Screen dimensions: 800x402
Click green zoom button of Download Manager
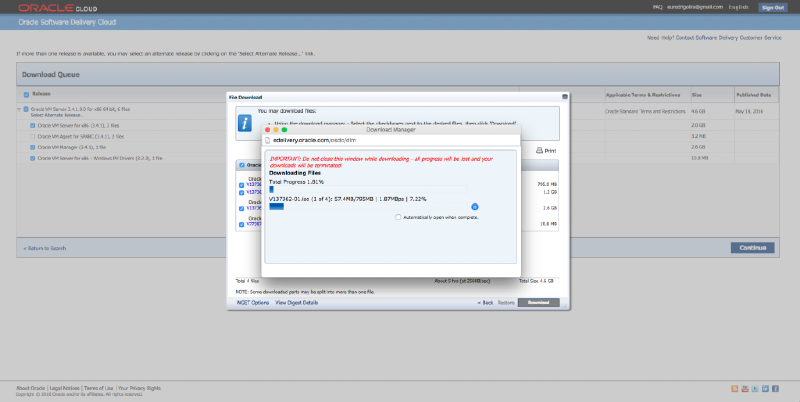285,129
